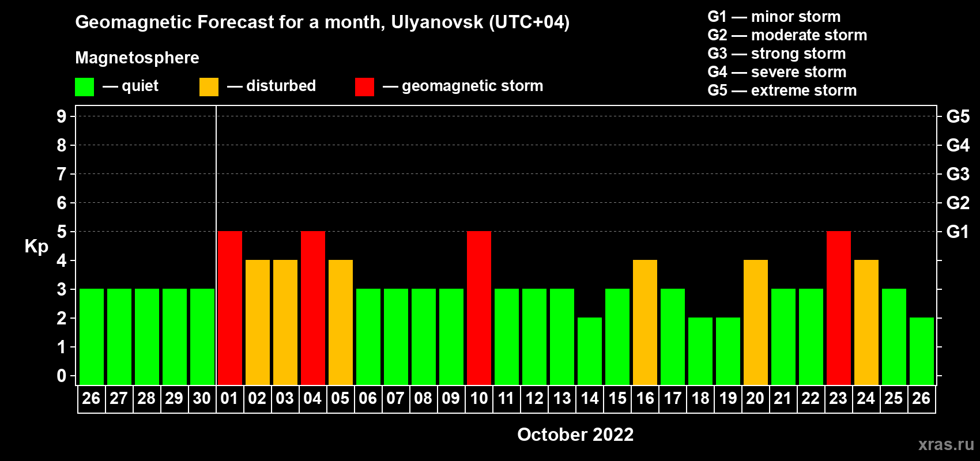The width and height of the screenshot is (980, 461).
Task: Select the red storm bar for the 10th
Action: 479,308
